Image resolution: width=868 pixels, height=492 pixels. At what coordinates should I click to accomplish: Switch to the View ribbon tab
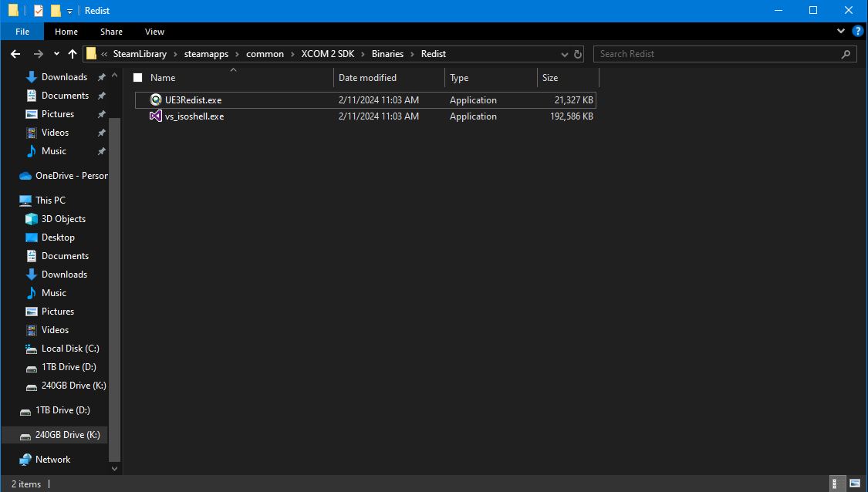coord(154,32)
